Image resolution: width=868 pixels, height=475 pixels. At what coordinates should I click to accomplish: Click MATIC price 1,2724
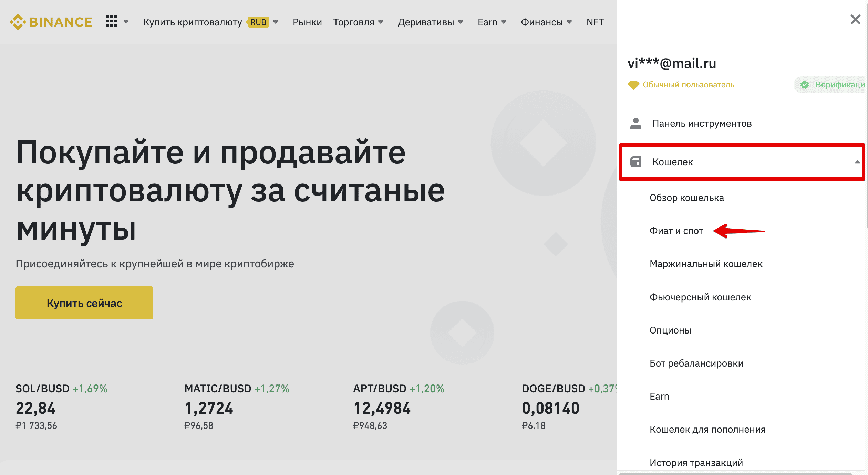point(209,408)
